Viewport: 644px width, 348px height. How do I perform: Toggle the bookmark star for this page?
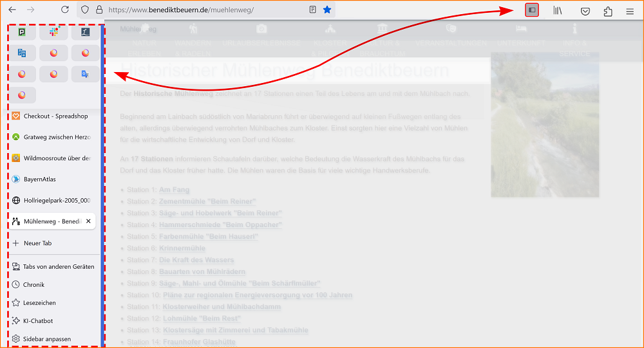point(327,10)
